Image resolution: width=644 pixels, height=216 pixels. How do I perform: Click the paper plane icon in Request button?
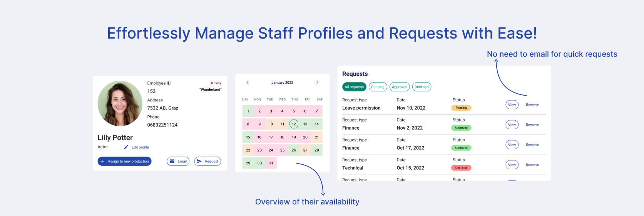tap(199, 161)
